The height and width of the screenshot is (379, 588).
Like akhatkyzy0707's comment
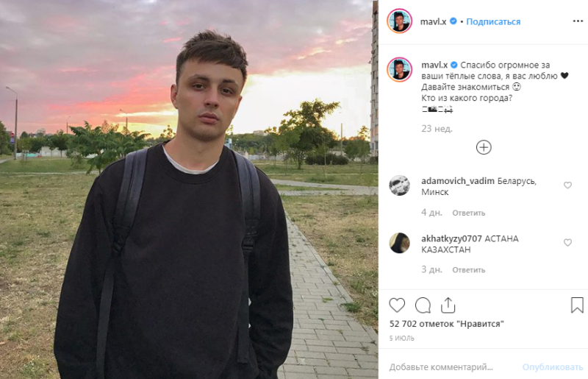point(567,243)
